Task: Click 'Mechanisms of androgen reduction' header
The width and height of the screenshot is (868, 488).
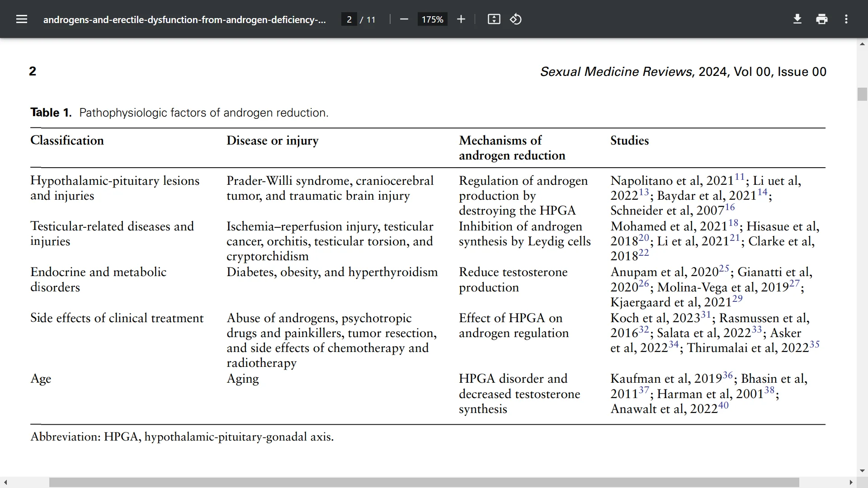Action: click(x=512, y=148)
